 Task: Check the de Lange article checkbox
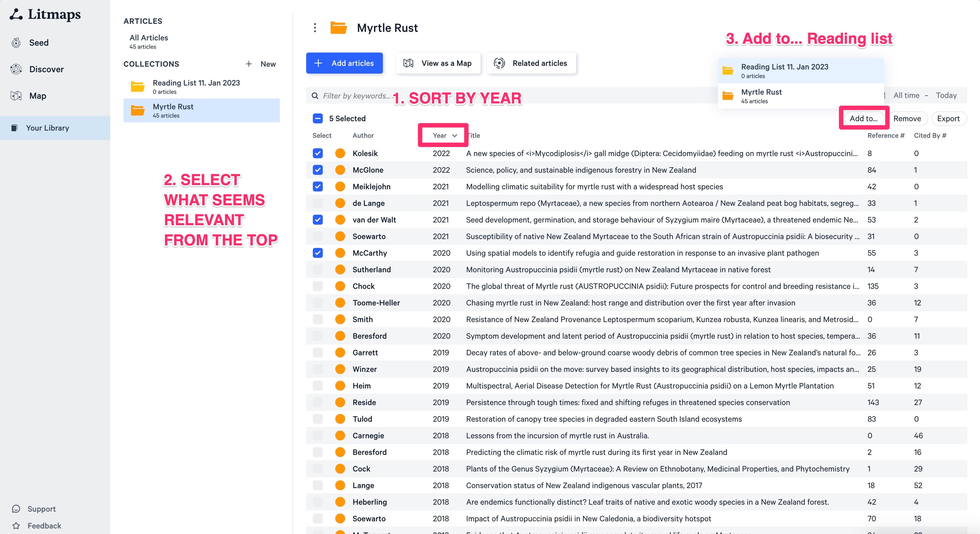click(x=318, y=203)
